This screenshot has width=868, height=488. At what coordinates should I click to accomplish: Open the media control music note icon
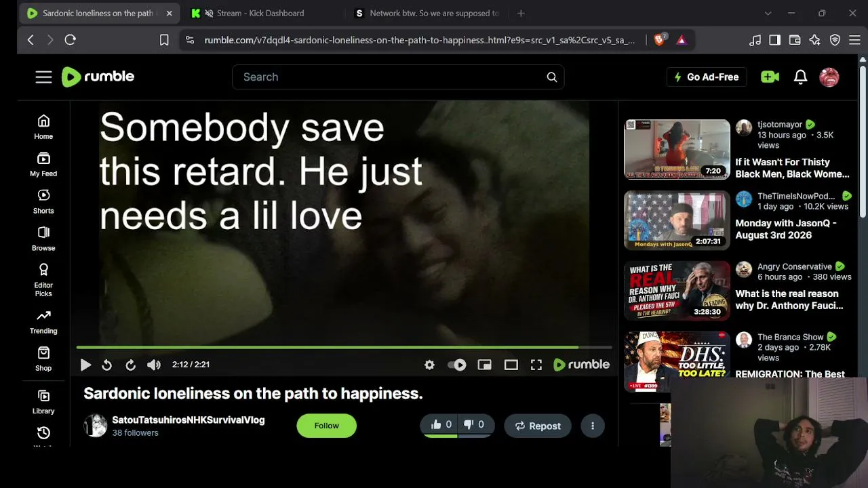coord(755,40)
